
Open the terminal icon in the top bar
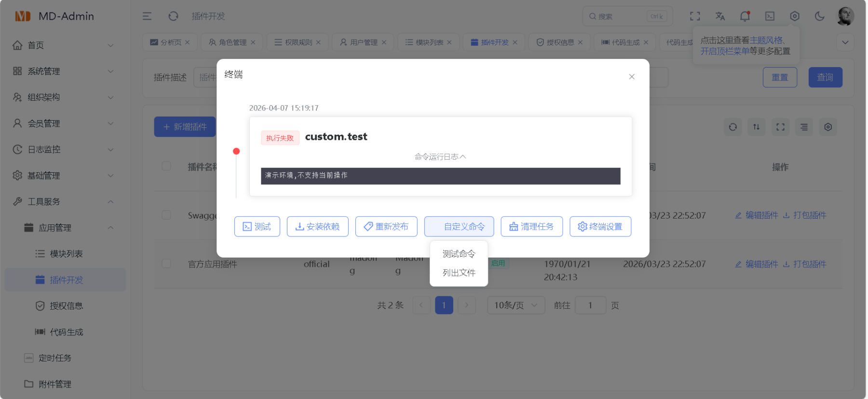point(770,16)
